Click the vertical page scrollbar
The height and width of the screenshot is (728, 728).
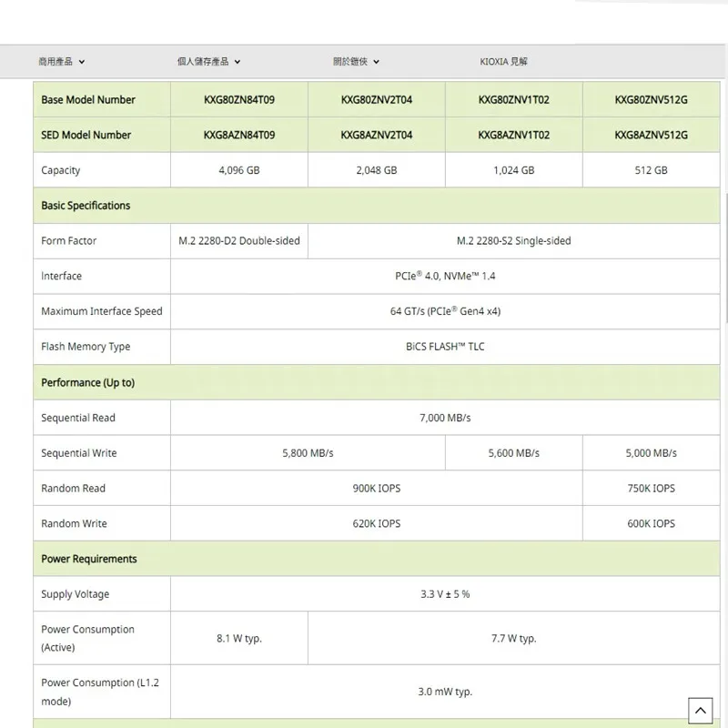(x=723, y=273)
